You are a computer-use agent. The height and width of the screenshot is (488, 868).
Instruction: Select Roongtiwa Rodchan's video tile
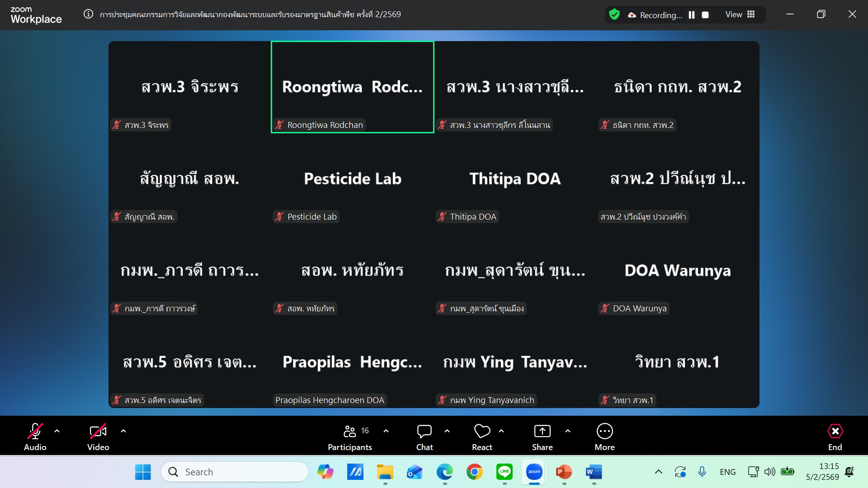tap(352, 87)
